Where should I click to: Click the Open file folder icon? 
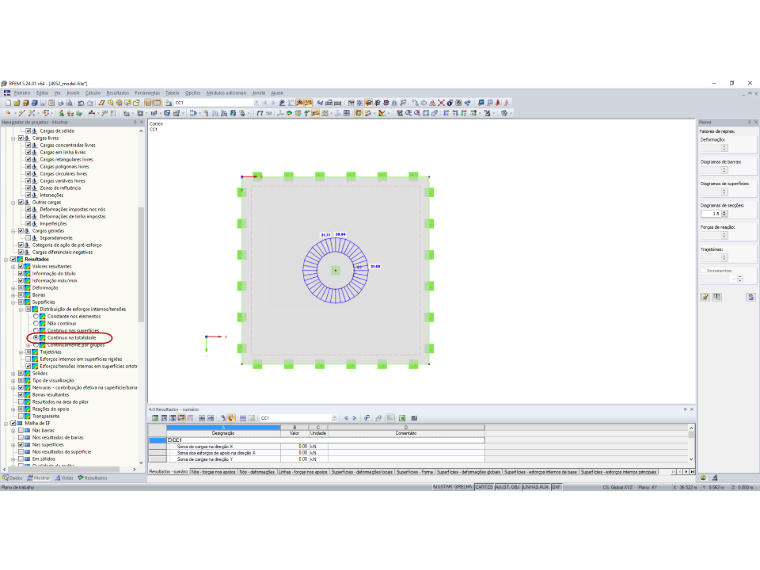click(x=17, y=103)
